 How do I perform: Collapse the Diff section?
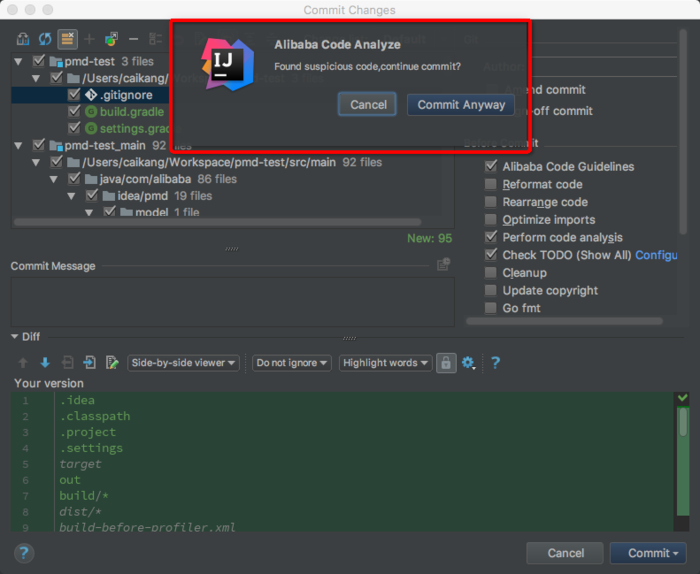coord(14,337)
